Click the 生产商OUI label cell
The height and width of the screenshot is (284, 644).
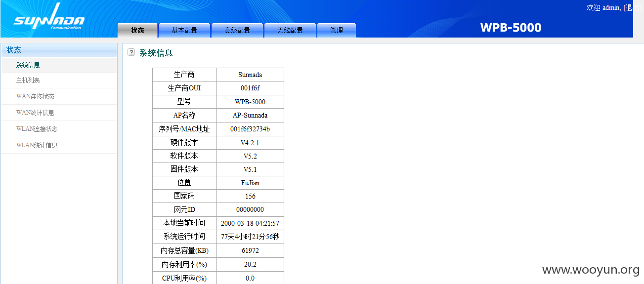[x=184, y=88]
